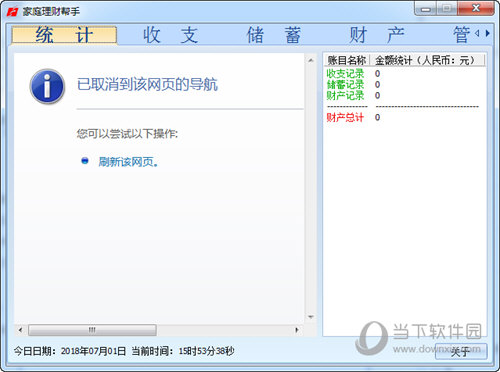This screenshot has width=500, height=372.
Task: Click the 关于 button
Action: click(x=461, y=351)
